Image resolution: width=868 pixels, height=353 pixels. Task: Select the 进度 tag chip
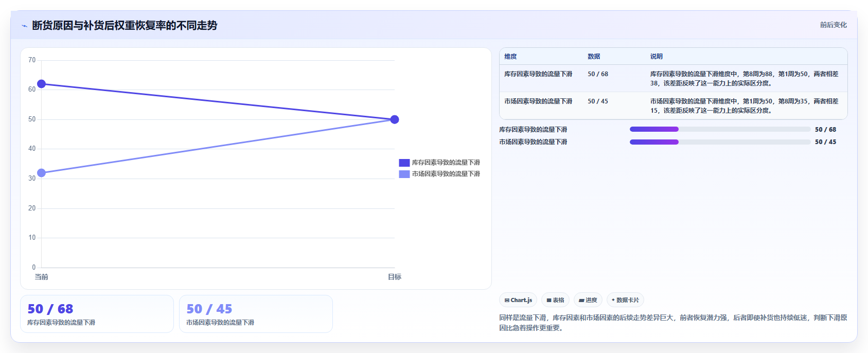point(588,300)
